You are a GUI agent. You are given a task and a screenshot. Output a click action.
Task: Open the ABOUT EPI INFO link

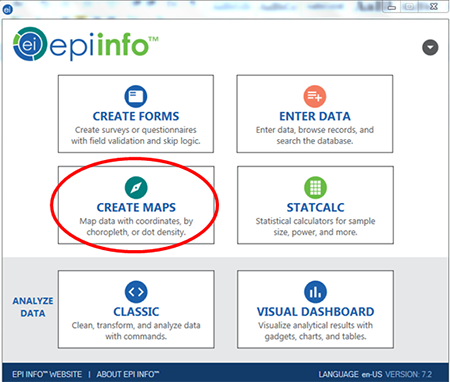click(128, 374)
